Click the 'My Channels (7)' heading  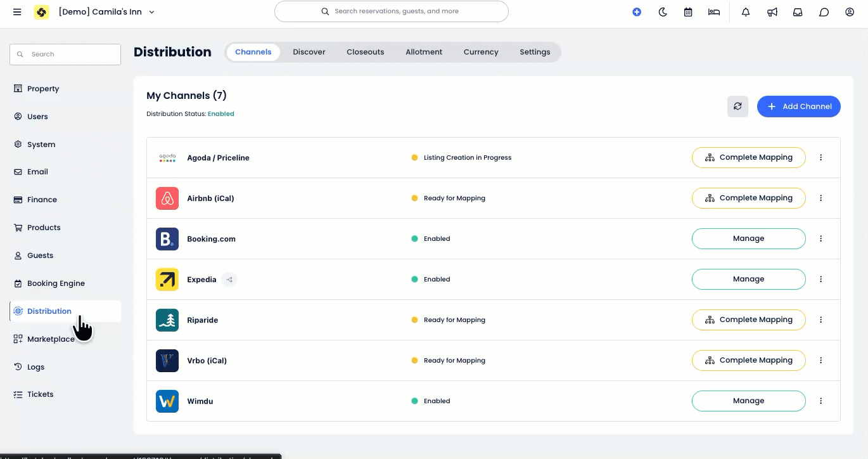186,96
